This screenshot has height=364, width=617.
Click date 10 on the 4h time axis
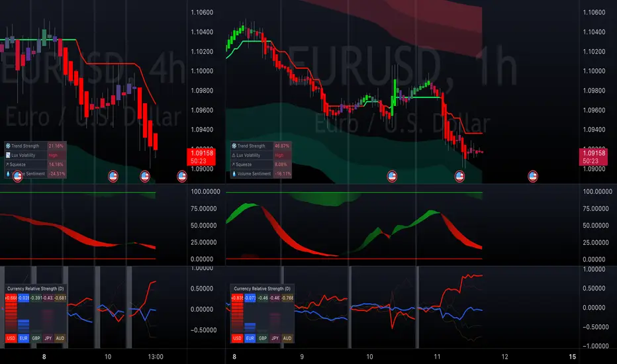[x=108, y=357]
